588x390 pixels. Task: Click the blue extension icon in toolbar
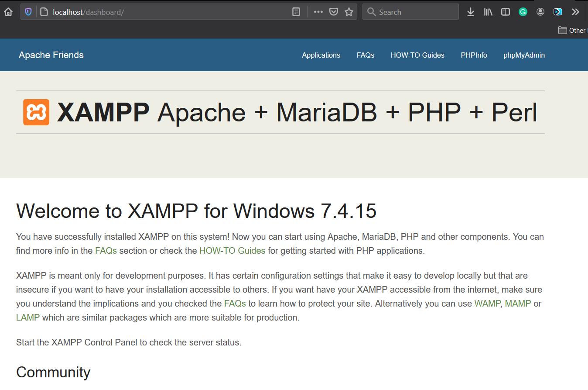point(558,12)
